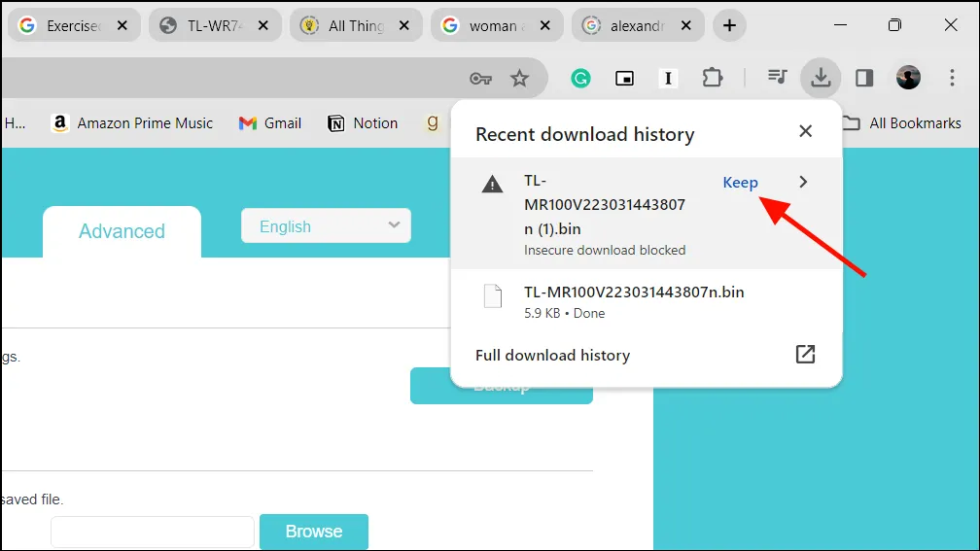Close the Recent download history popup
Image resolution: width=980 pixels, height=551 pixels.
pyautogui.click(x=806, y=131)
